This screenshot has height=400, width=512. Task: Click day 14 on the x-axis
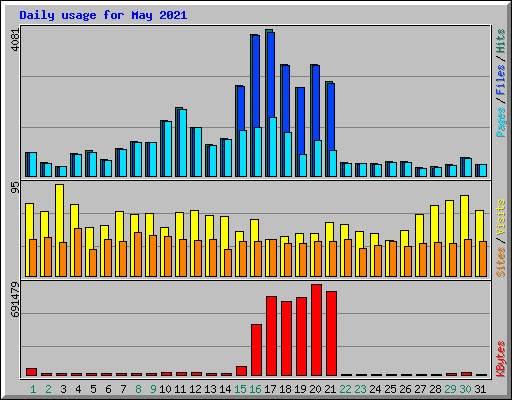click(225, 389)
